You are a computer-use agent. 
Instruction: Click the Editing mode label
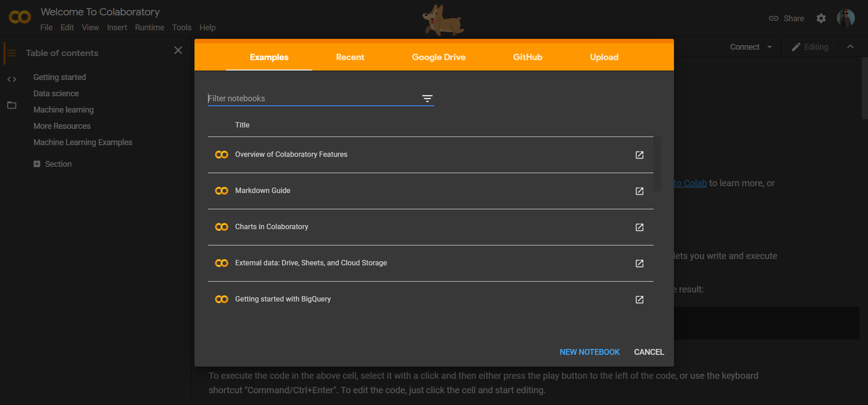click(816, 47)
